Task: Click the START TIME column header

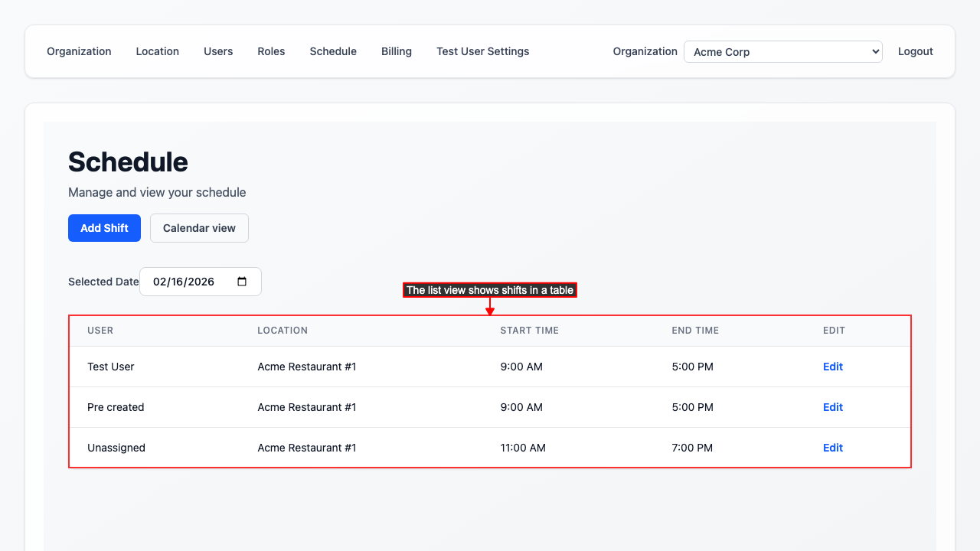Action: pyautogui.click(x=529, y=331)
